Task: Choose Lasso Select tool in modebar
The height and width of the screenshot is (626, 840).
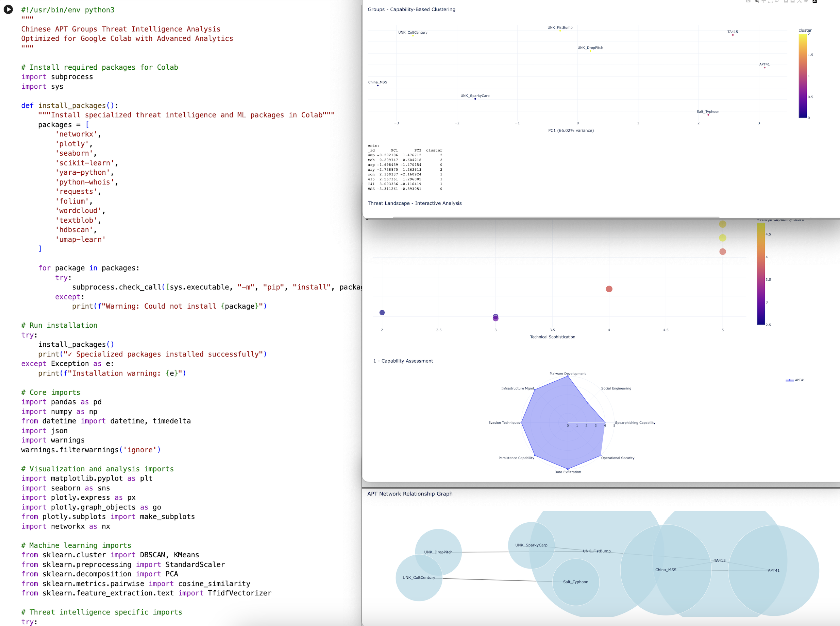Action: (777, 1)
